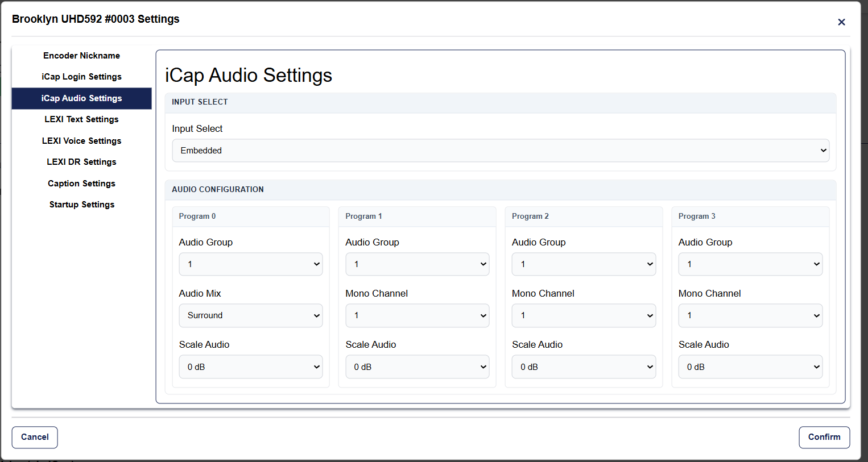Click the INPUT SELECT section header

200,102
